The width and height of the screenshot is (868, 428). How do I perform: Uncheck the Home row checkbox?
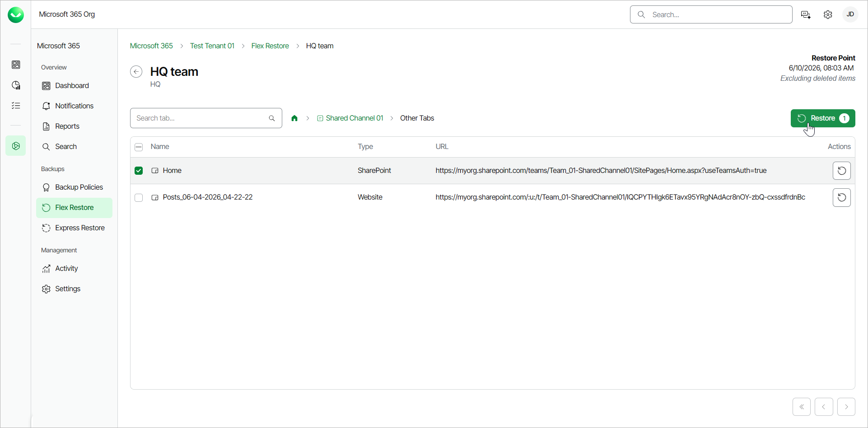click(x=139, y=171)
